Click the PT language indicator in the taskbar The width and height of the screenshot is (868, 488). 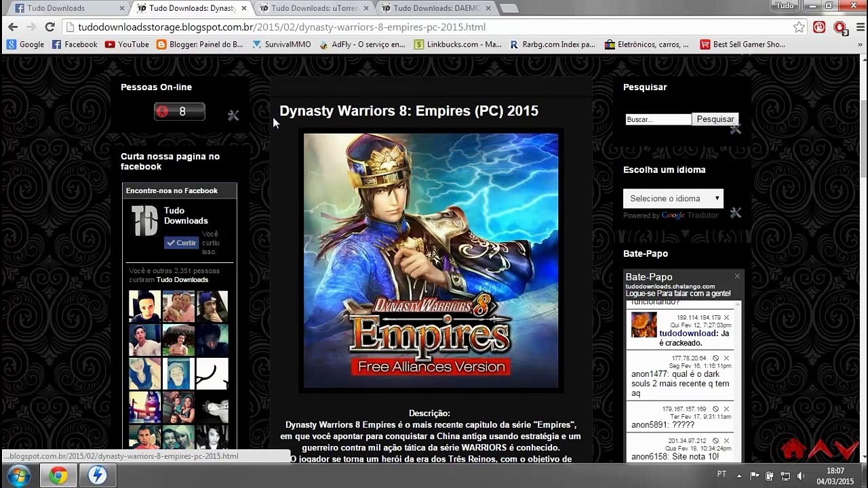pos(722,474)
